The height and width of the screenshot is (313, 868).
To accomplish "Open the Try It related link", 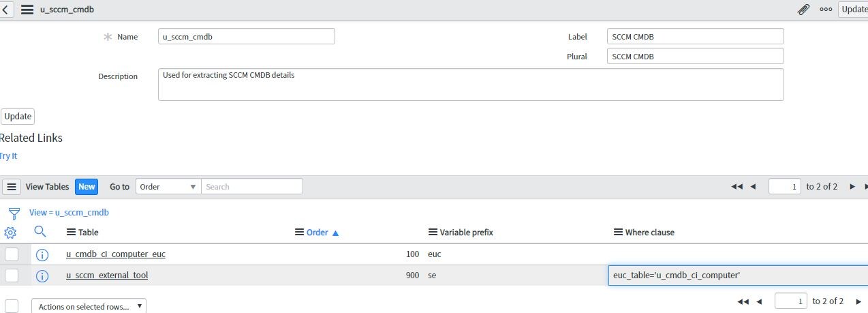I will 9,155.
